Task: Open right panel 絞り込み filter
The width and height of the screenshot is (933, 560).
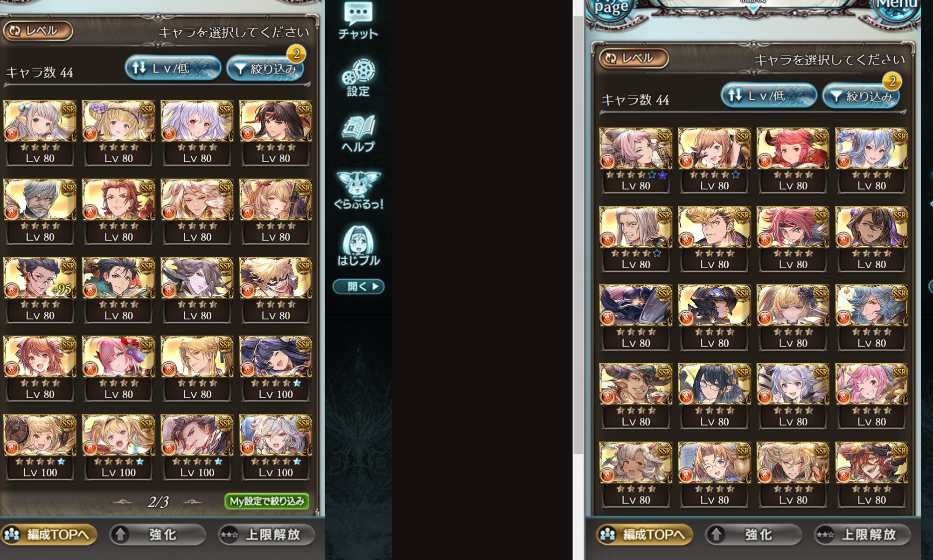Action: coord(861,97)
